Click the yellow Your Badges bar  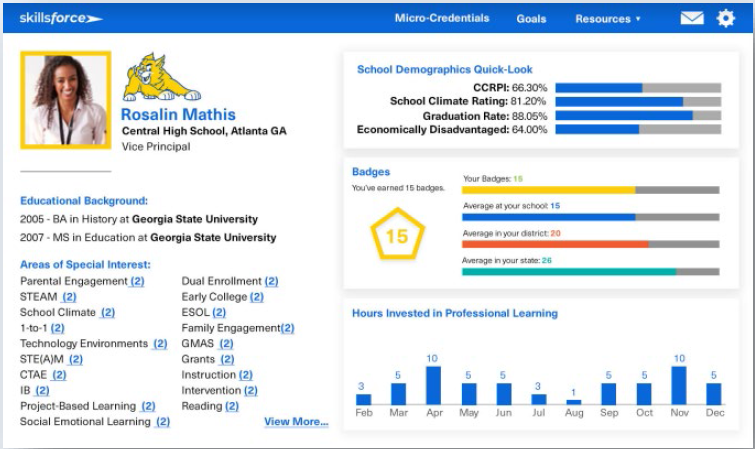(548, 189)
